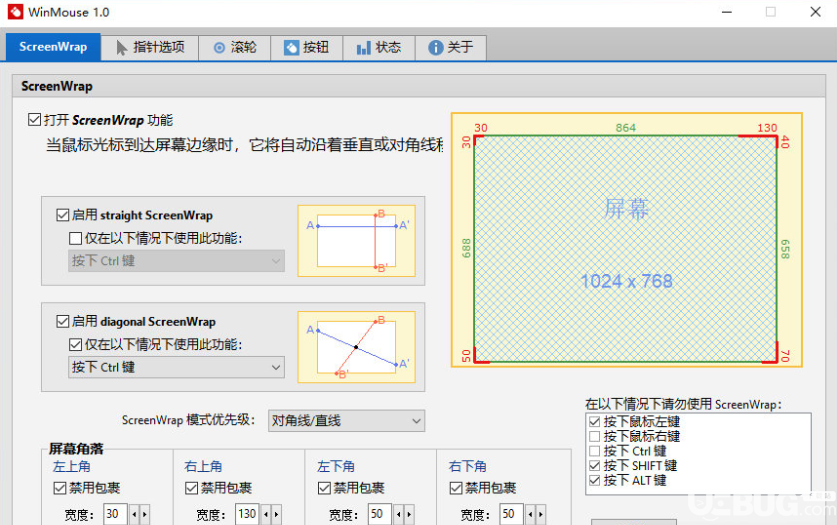Close the WinMouse window
837x525 pixels.
[x=815, y=12]
